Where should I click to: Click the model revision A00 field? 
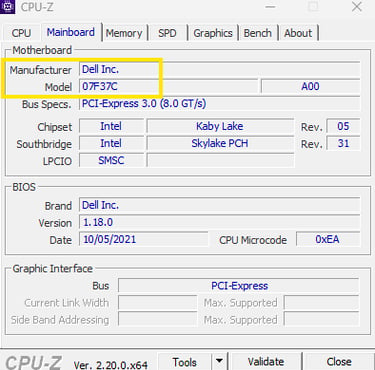point(310,87)
